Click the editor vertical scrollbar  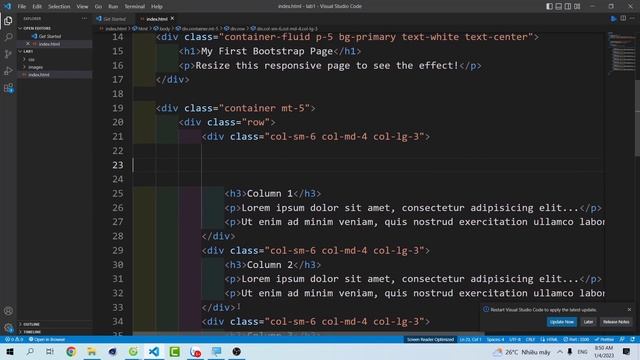637,118
